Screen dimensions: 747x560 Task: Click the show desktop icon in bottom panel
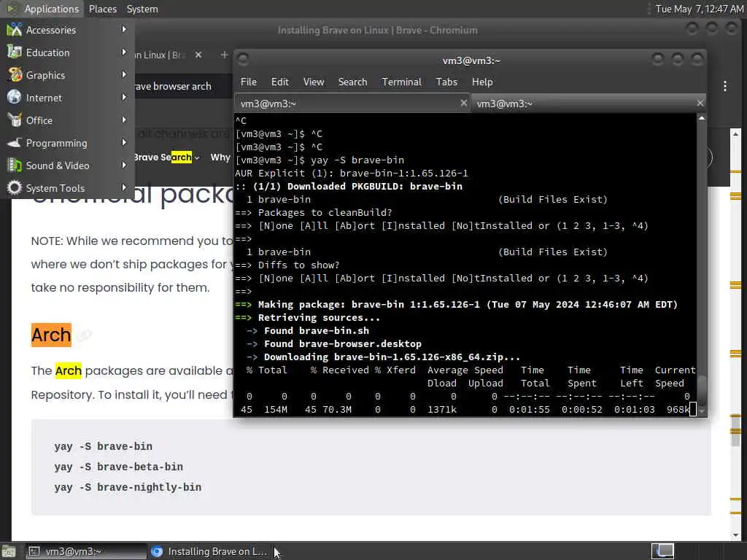pos(9,551)
